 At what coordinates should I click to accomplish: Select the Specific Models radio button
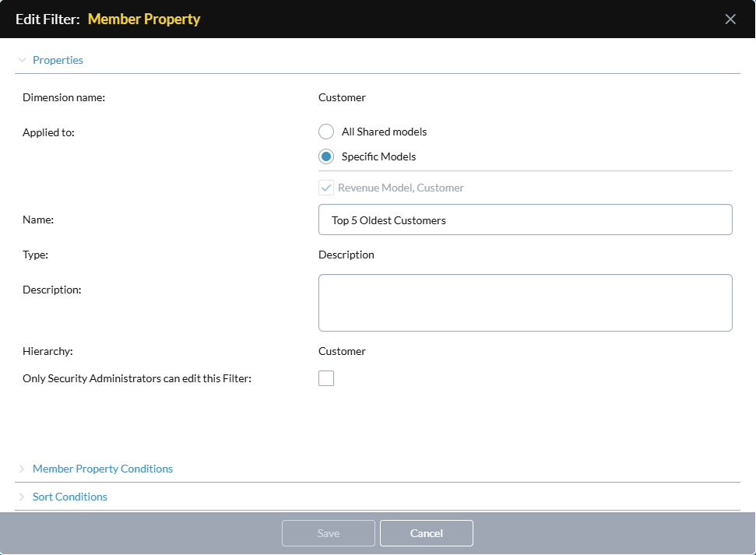point(326,156)
